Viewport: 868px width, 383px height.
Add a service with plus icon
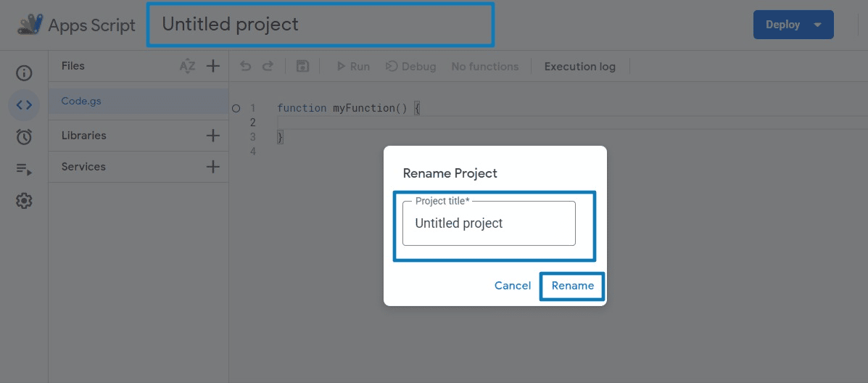213,167
